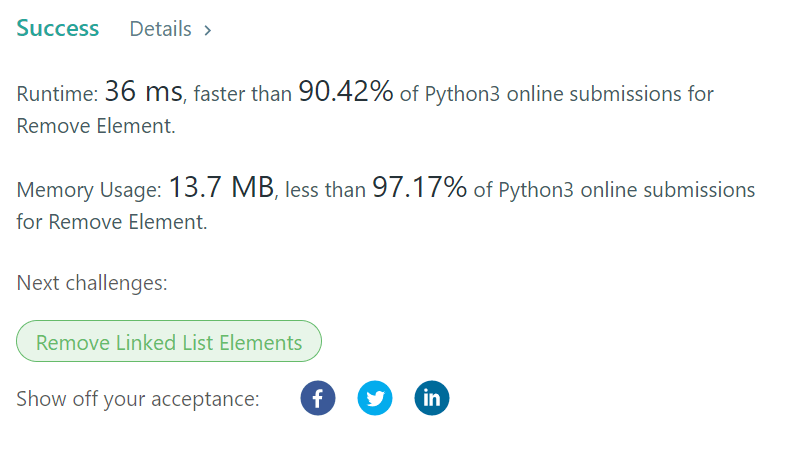Click the "Show off your acceptance:" label
This screenshot has height=449, width=786.
pos(138,399)
